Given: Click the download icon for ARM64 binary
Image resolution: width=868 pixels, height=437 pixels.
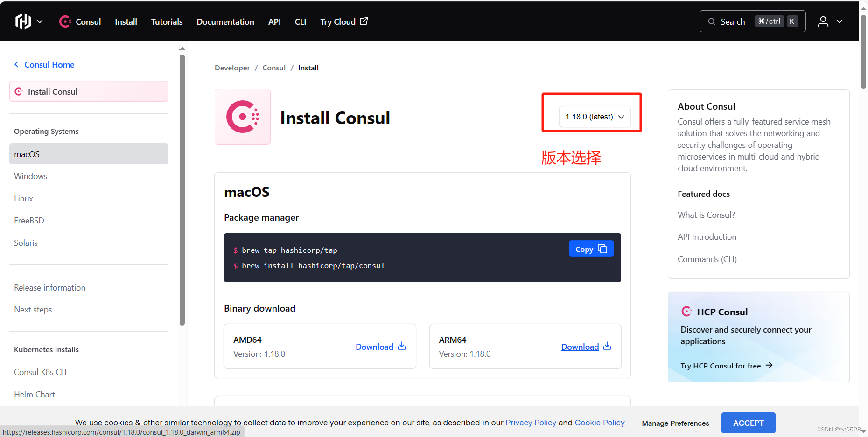Looking at the screenshot, I should point(607,346).
